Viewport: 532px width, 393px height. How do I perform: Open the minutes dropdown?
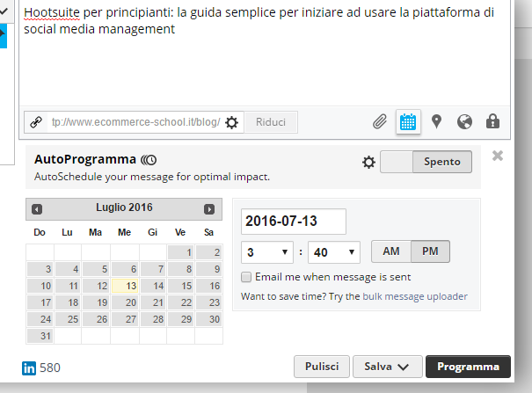click(333, 252)
